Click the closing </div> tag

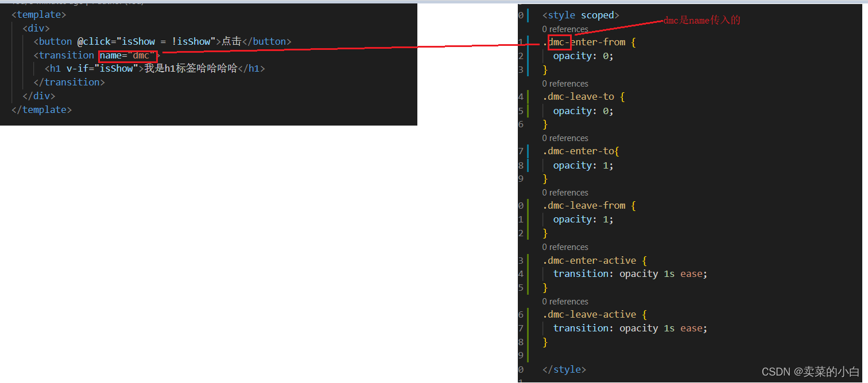tap(39, 96)
